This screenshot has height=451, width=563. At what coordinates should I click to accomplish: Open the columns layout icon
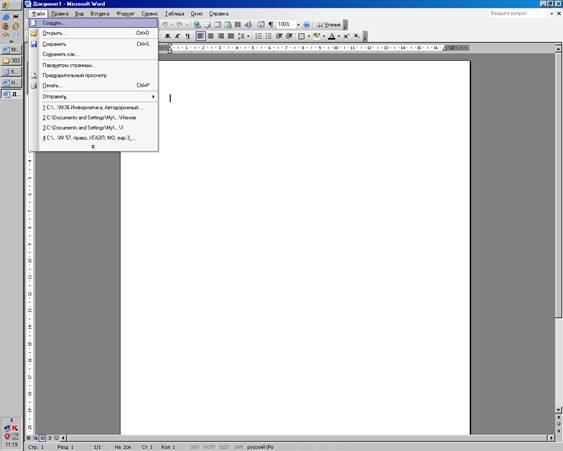(238, 24)
